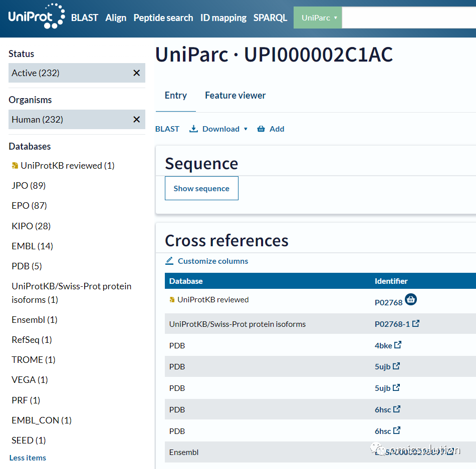Image resolution: width=476 pixels, height=469 pixels.
Task: Click the UniProt logo
Action: point(37,17)
